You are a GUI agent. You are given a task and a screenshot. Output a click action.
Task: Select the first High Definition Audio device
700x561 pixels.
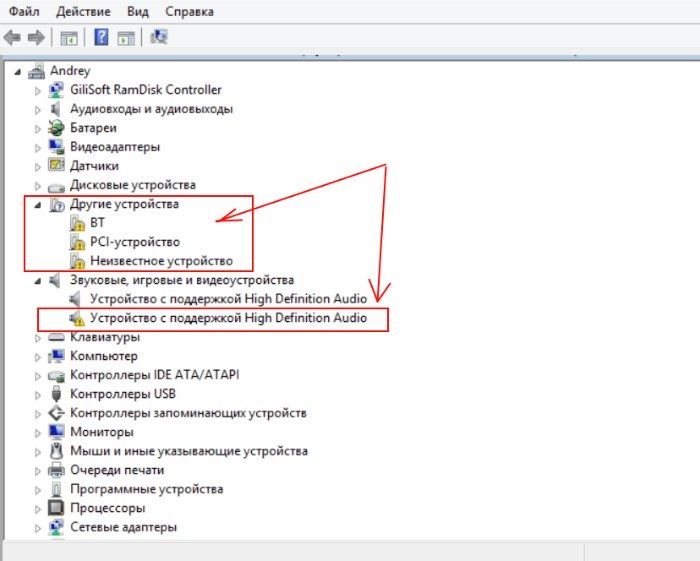click(228, 299)
